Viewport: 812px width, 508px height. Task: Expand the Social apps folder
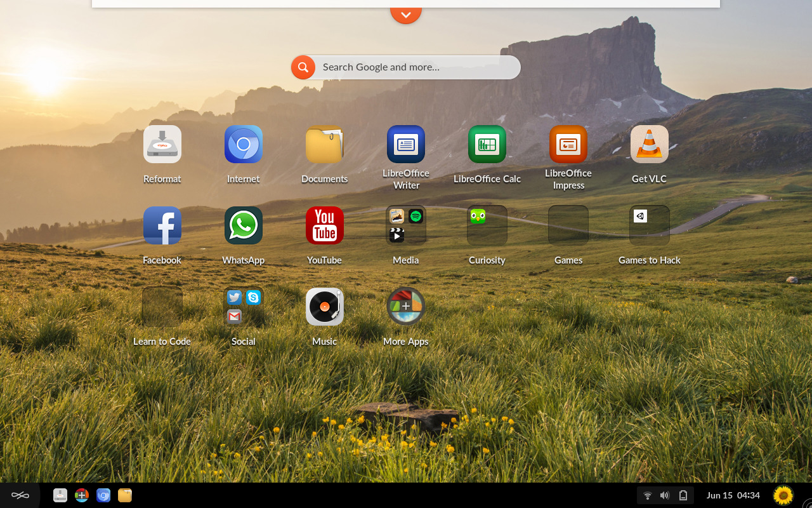[x=244, y=307]
